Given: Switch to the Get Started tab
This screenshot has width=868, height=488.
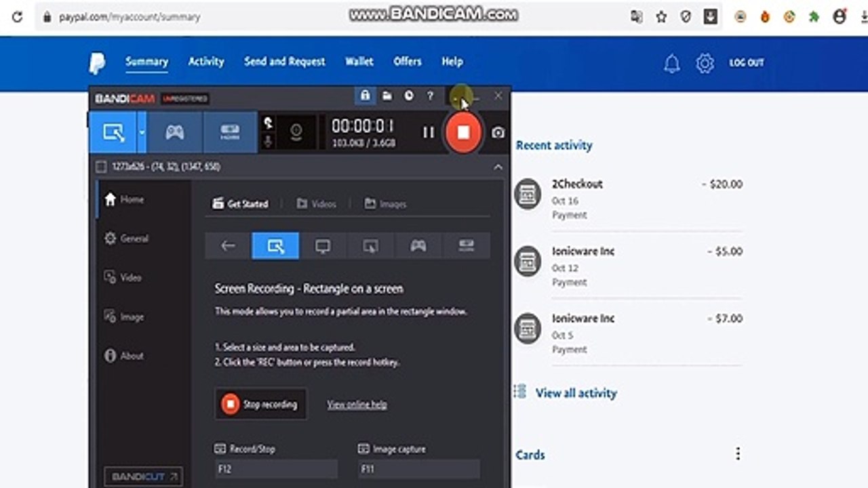Looking at the screenshot, I should (240, 203).
